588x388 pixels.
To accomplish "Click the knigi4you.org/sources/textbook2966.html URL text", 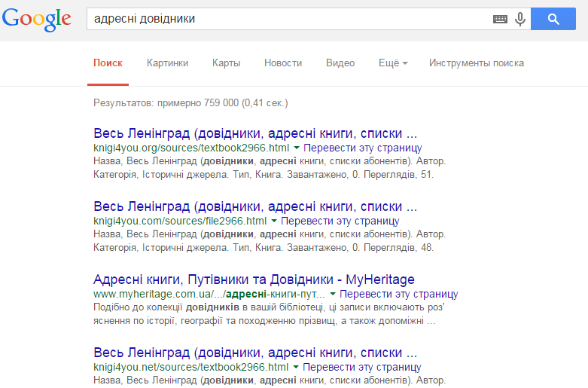I will (x=191, y=148).
